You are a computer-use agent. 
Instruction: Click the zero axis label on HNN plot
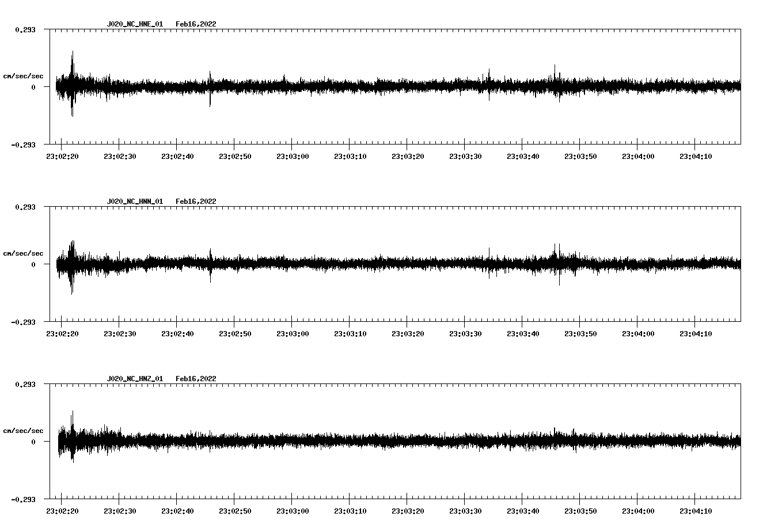pyautogui.click(x=33, y=264)
